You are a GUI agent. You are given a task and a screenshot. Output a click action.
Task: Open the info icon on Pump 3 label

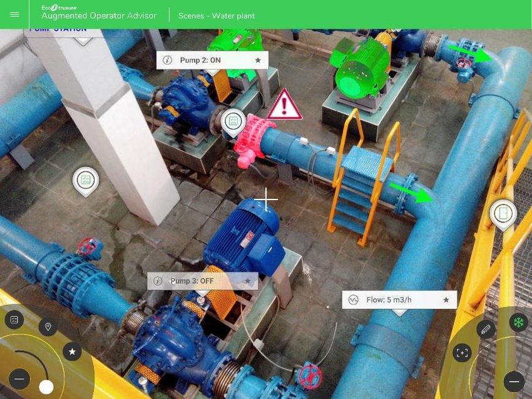click(158, 281)
